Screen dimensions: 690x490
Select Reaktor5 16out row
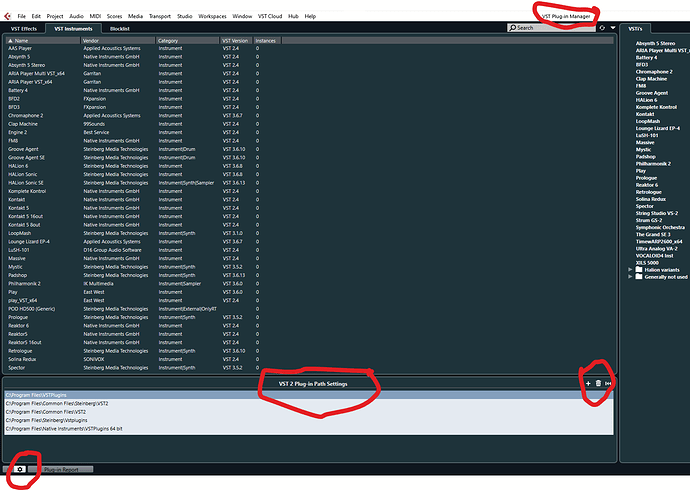pos(25,342)
